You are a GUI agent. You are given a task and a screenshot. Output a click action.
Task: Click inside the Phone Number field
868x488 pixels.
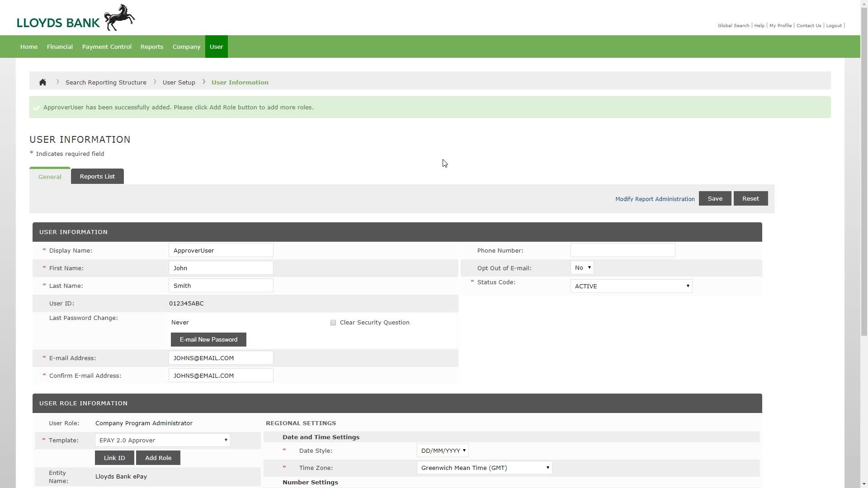(623, 250)
